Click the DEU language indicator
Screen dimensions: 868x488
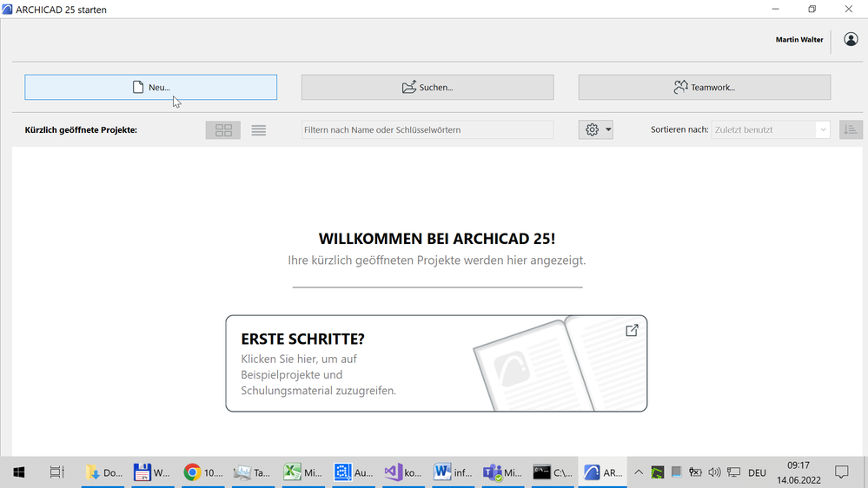click(757, 472)
